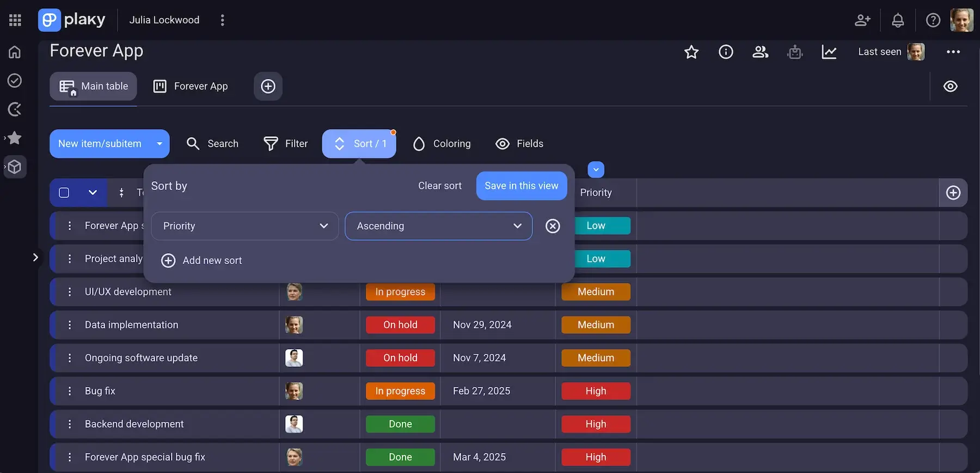Change the Bug fix High priority label

pos(596,391)
